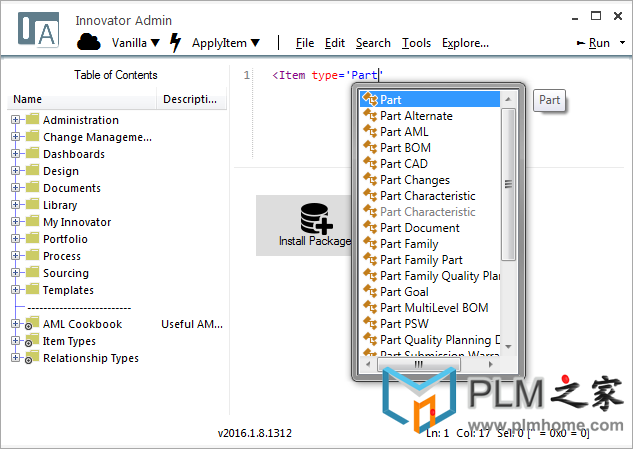633x449 pixels.
Task: Expand the Administration tree node
Action: point(15,120)
